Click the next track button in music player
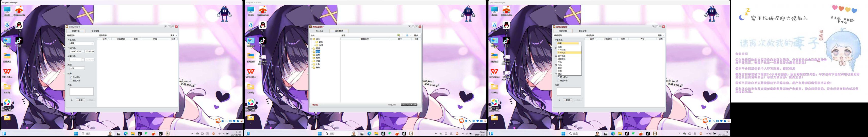This screenshot has width=868, height=137. 415,105
